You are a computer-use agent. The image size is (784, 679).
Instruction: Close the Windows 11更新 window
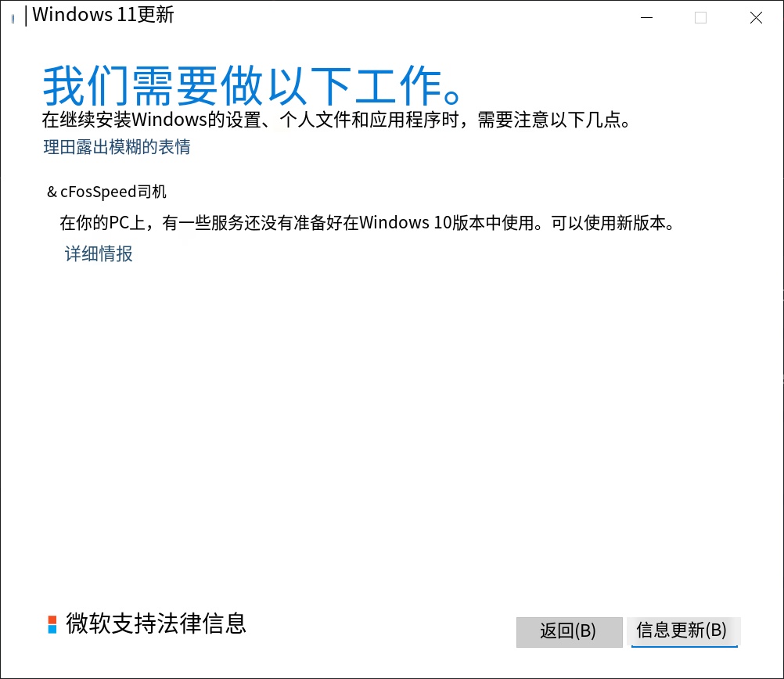pyautogui.click(x=756, y=17)
